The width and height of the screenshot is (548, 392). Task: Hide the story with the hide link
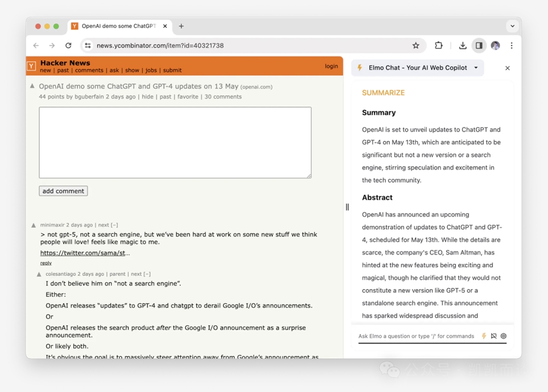147,97
